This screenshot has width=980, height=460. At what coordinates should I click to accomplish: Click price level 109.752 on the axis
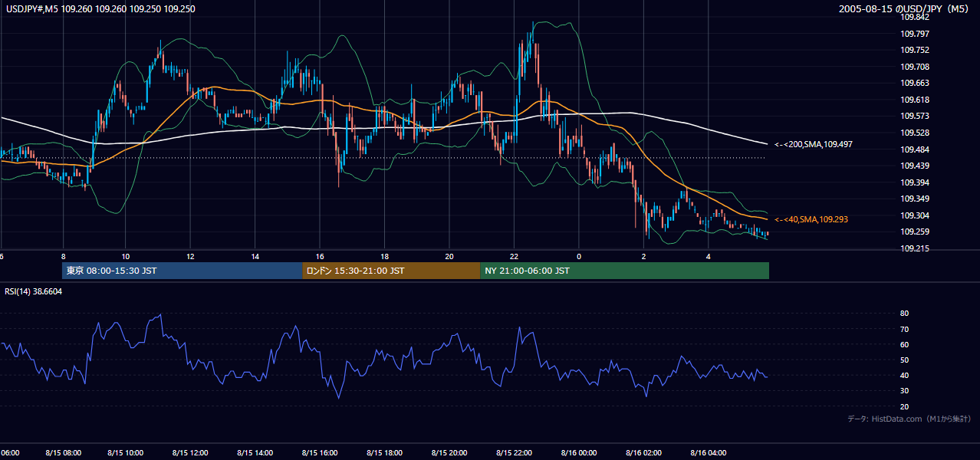tap(915, 50)
